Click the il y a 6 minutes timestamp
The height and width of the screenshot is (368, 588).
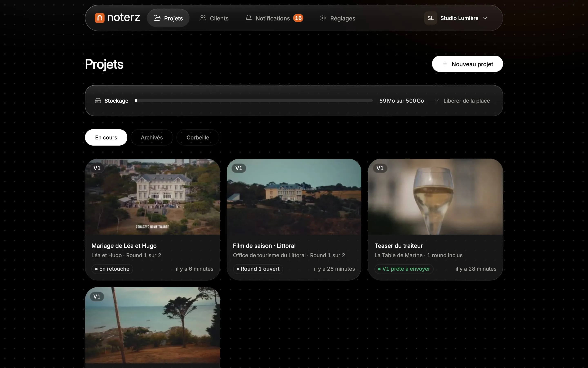click(194, 269)
